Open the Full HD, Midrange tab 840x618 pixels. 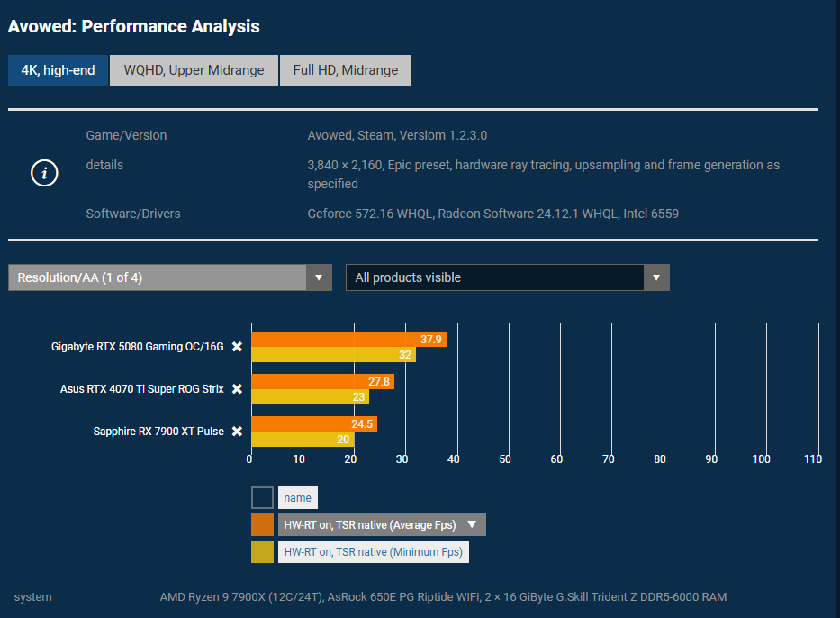click(346, 70)
